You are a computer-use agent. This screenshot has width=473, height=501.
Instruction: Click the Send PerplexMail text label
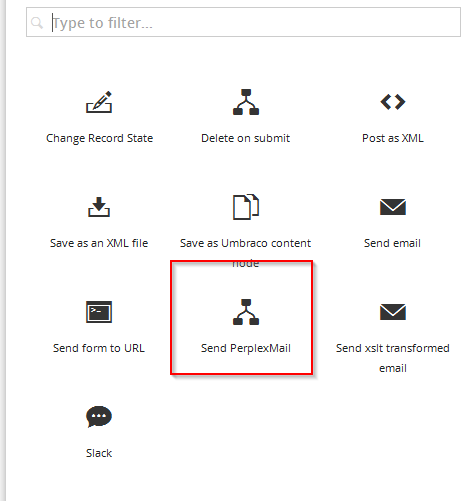point(246,348)
